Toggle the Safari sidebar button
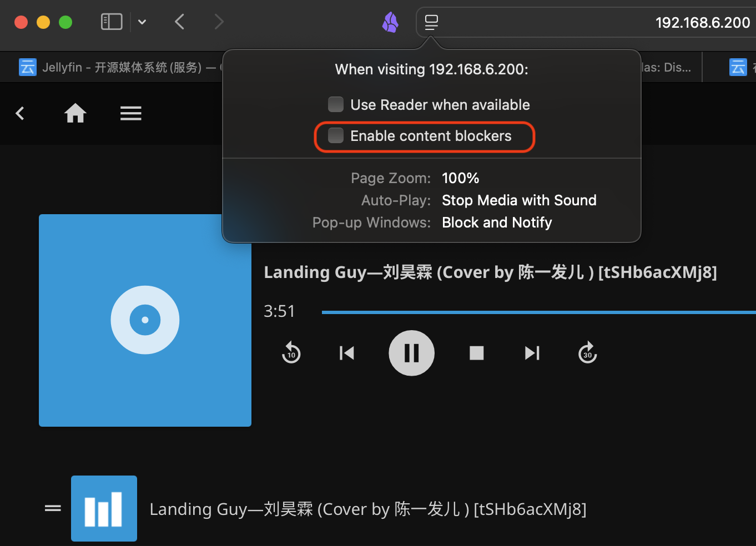The image size is (756, 546). pos(112,22)
